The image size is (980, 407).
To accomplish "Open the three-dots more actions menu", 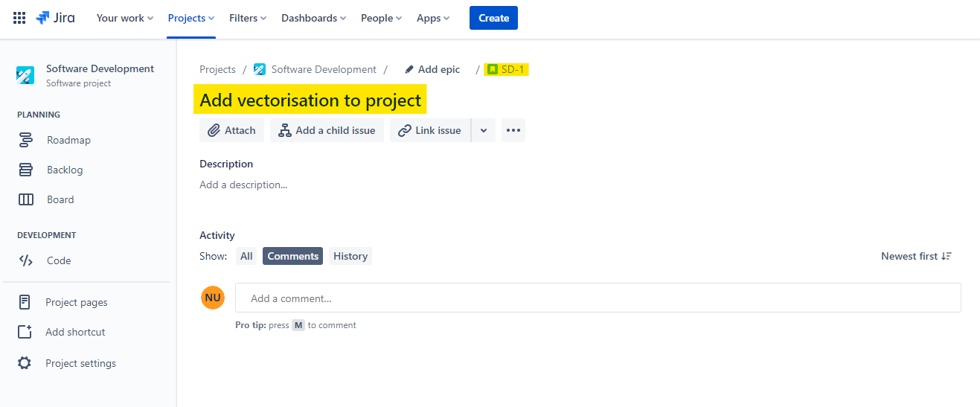I will point(513,130).
